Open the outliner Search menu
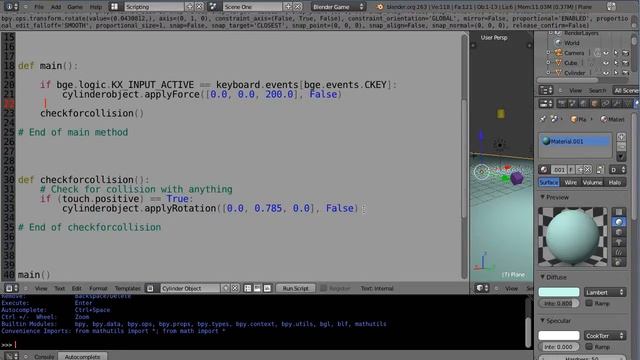Viewport: 640px width, 360px height. coord(597,91)
